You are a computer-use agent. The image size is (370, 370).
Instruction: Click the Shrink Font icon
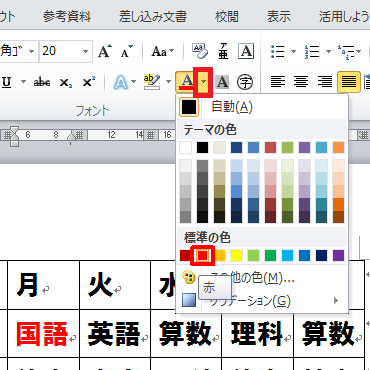coord(126,51)
